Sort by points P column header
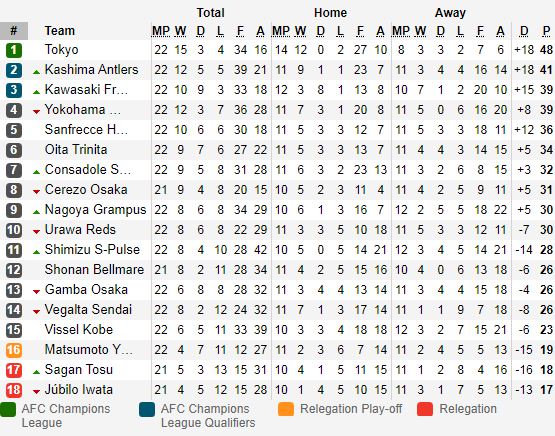Screen dimensions: 555x436 pyautogui.click(x=546, y=31)
